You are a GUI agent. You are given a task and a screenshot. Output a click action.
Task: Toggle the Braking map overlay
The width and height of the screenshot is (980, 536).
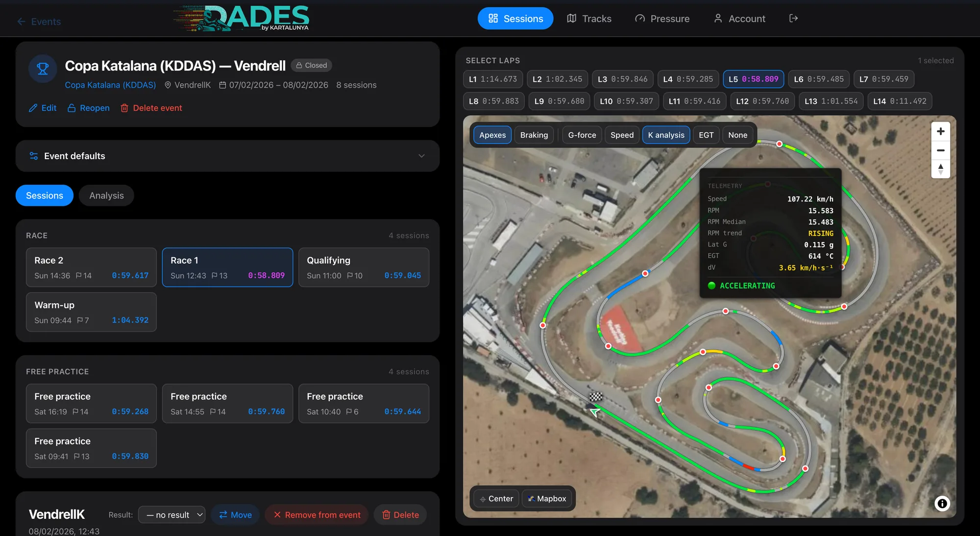pyautogui.click(x=534, y=135)
